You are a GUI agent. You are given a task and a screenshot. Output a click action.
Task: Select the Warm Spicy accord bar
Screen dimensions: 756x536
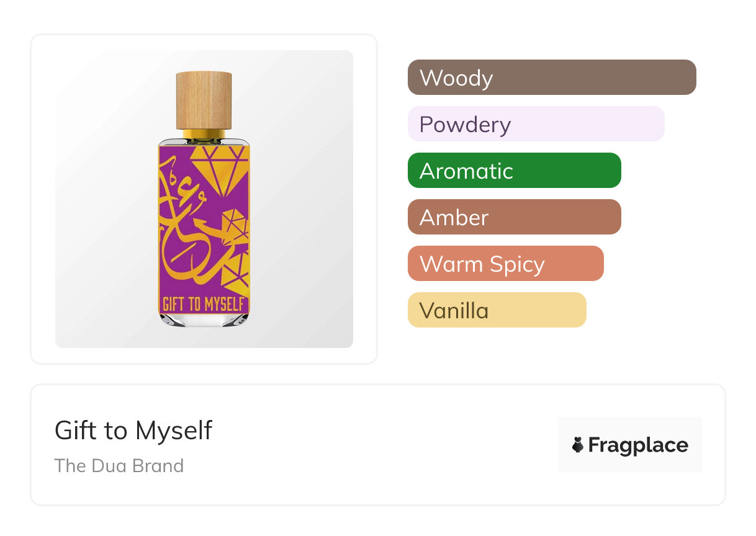(x=505, y=264)
